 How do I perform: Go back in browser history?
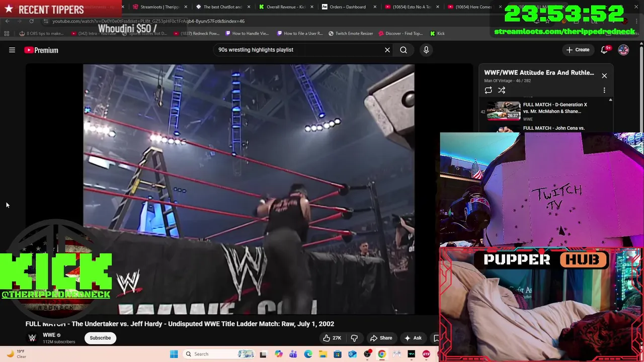7,21
